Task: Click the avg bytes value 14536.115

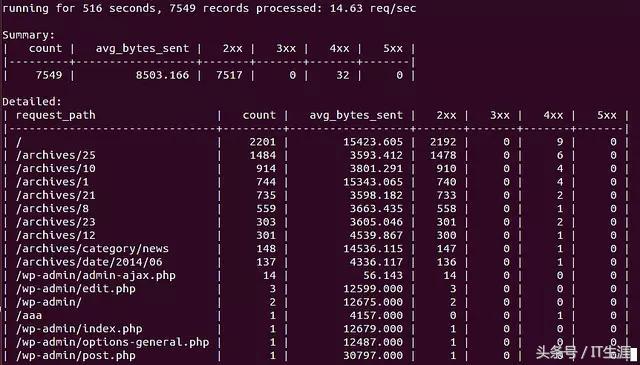Action: (x=373, y=249)
